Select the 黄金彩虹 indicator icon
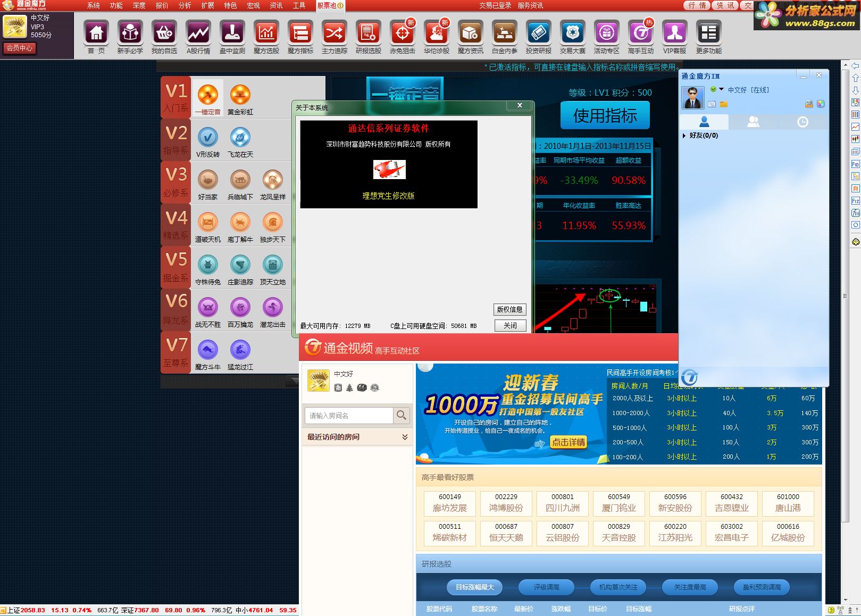The image size is (861, 616). click(240, 95)
